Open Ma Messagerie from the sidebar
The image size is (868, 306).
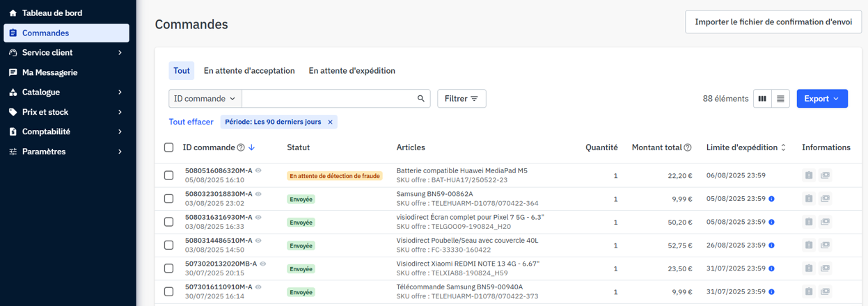pyautogui.click(x=49, y=72)
